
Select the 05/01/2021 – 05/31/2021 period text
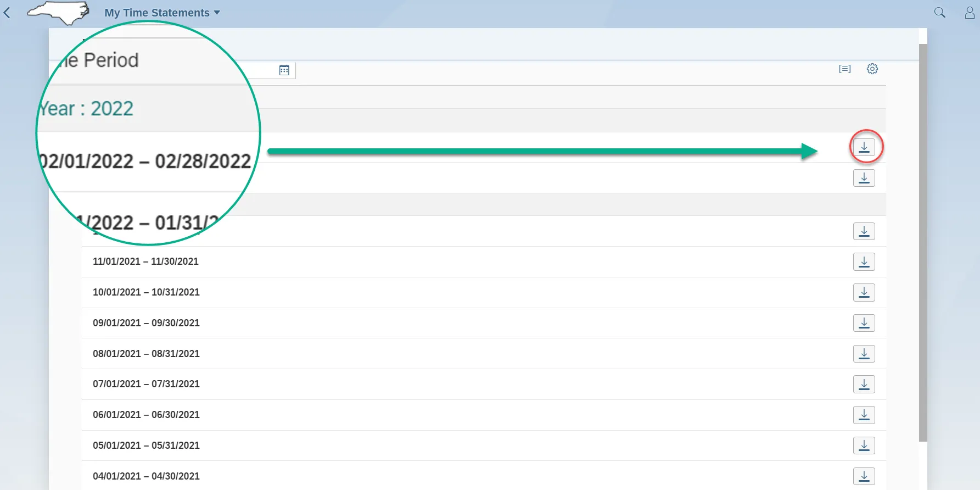[x=146, y=446]
